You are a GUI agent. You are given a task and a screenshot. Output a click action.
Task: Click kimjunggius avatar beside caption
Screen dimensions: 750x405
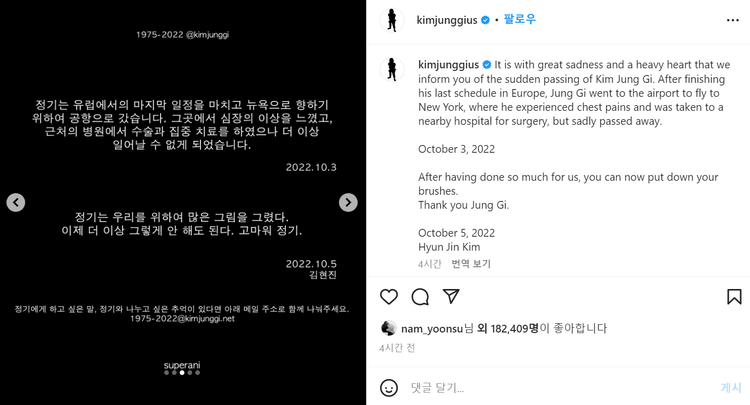(x=392, y=69)
